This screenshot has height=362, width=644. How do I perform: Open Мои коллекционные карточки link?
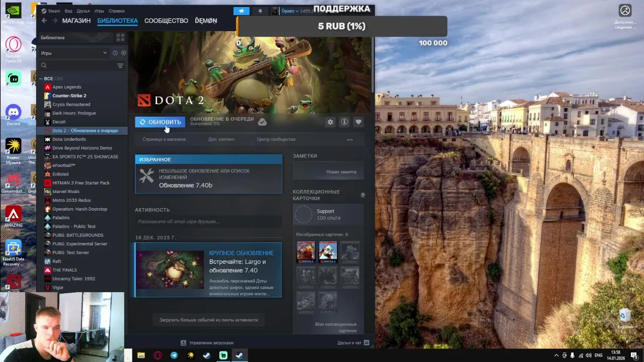(336, 327)
